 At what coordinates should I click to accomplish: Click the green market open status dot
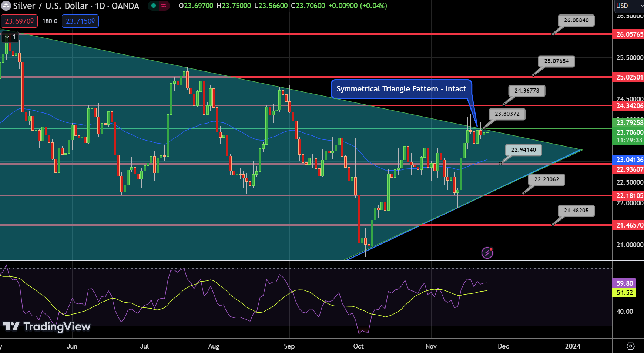[x=154, y=6]
